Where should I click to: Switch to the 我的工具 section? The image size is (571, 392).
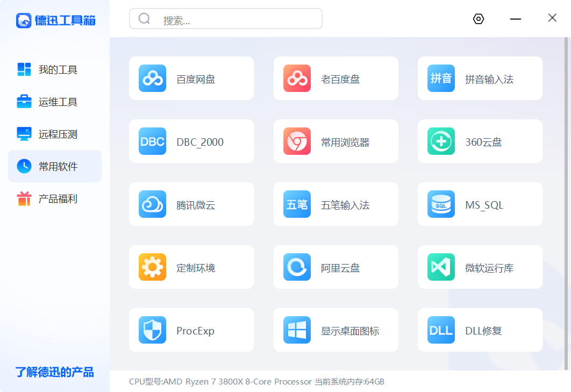pos(55,69)
